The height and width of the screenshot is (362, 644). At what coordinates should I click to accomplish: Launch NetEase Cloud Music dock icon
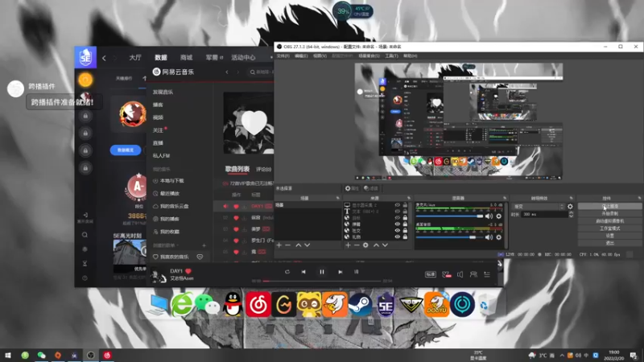tap(258, 305)
